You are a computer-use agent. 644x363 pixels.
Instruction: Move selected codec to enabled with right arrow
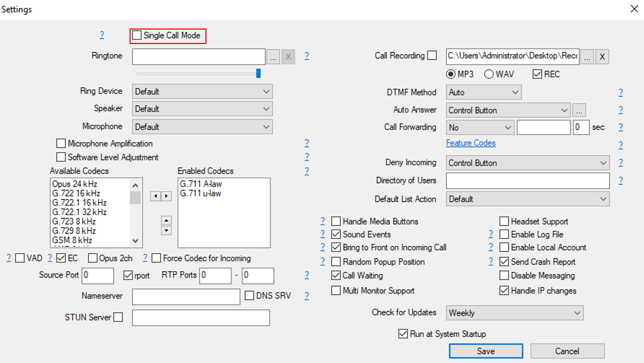pos(166,196)
